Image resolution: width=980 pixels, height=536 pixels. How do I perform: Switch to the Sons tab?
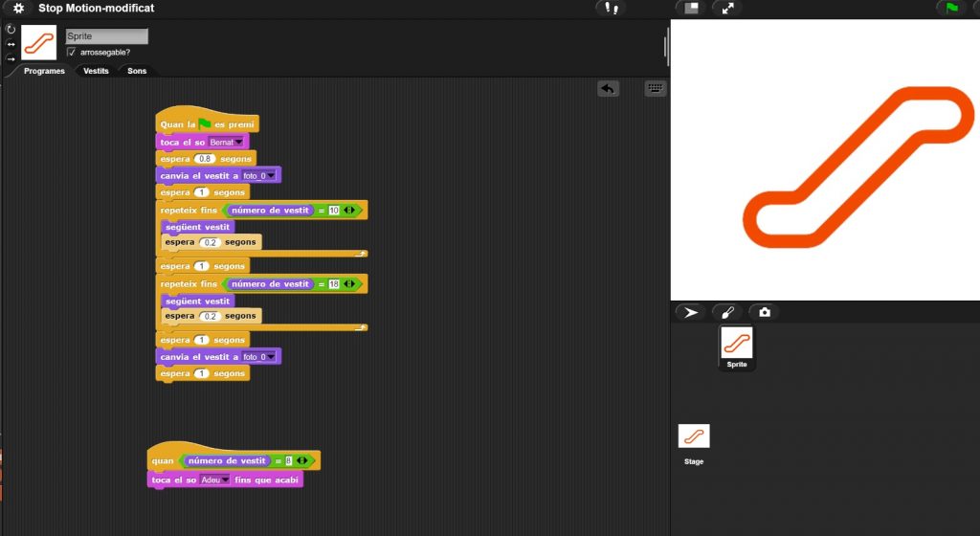pos(137,71)
